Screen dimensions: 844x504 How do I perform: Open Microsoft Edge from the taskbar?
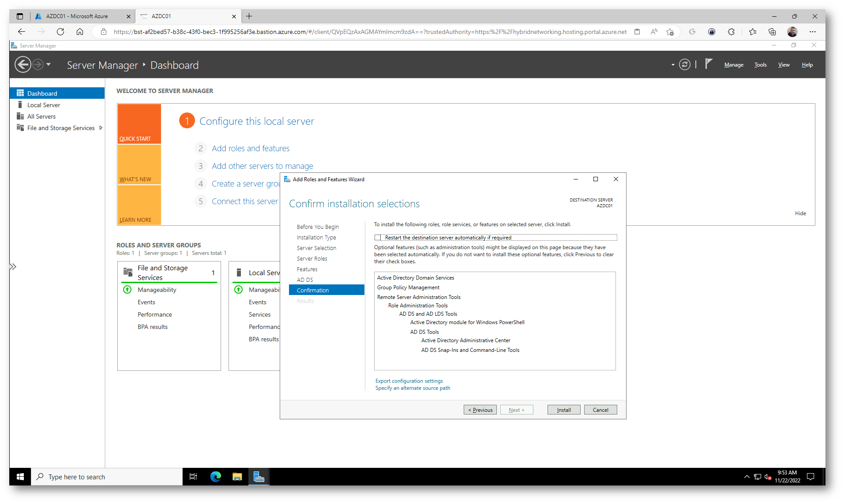(216, 477)
